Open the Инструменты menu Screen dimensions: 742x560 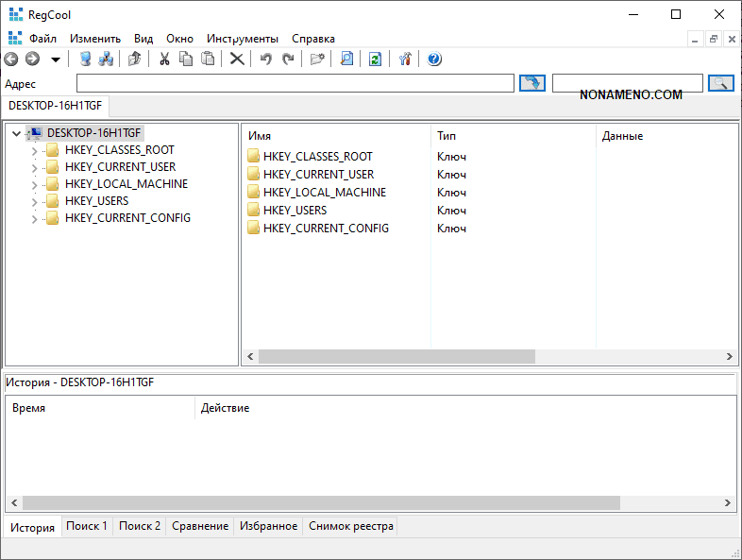(243, 39)
